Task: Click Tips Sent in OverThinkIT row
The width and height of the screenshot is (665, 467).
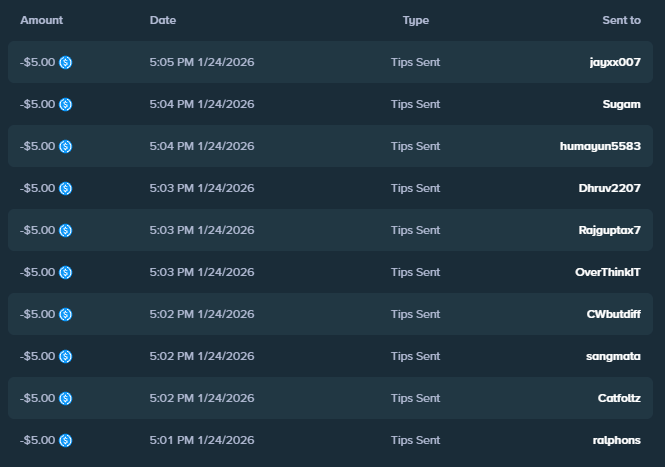Action: (416, 272)
